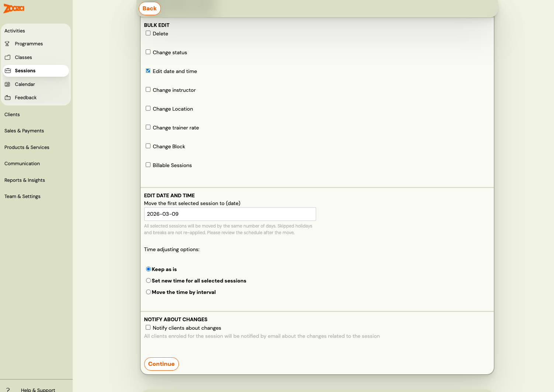Viewport: 554px width, 392px height.
Task: Click the 'Time adjusting options:' label
Action: point(172,250)
